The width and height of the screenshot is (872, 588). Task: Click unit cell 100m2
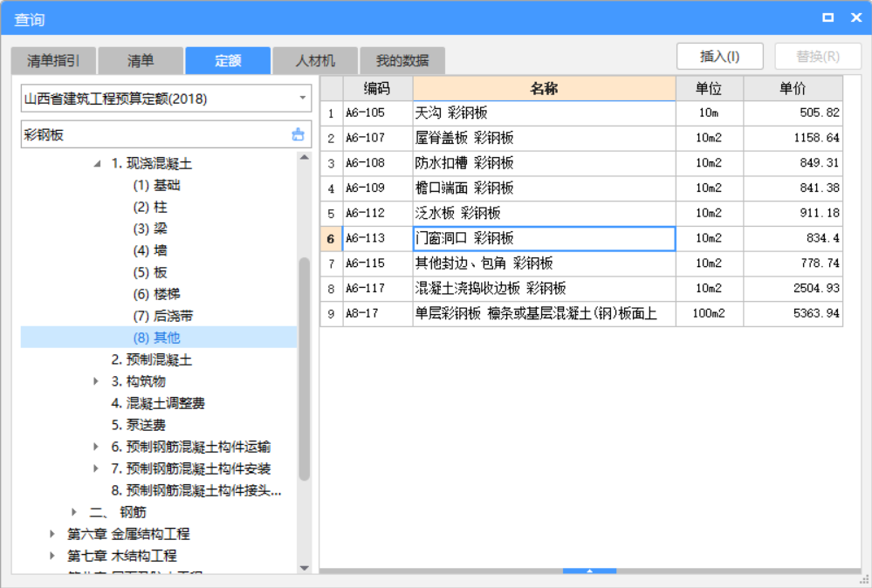(710, 313)
